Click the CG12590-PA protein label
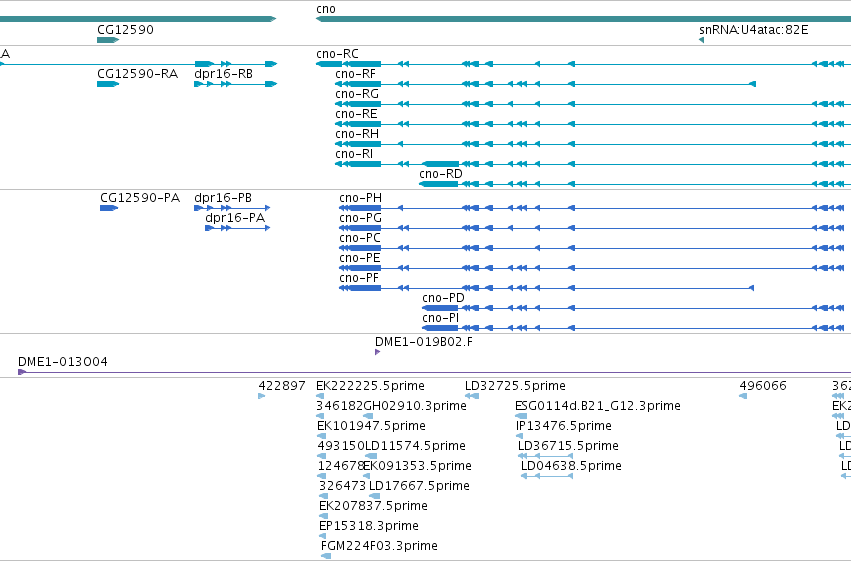This screenshot has width=851, height=561. coord(140,198)
